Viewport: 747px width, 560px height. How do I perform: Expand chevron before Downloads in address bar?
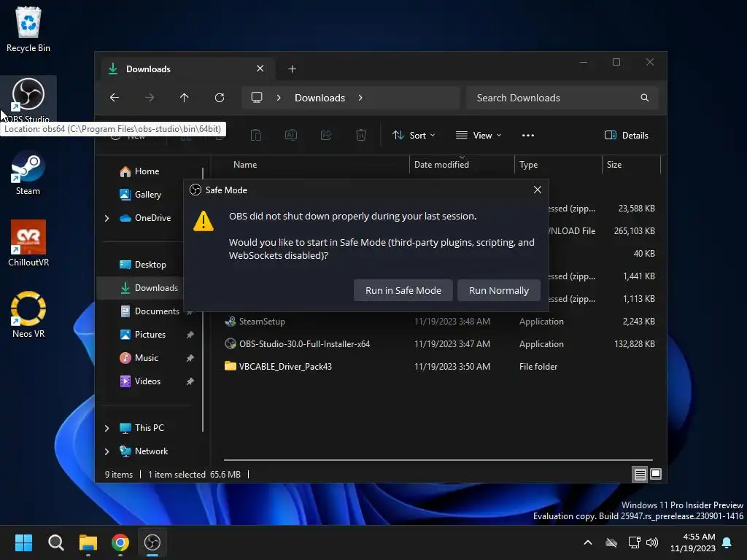pos(279,98)
